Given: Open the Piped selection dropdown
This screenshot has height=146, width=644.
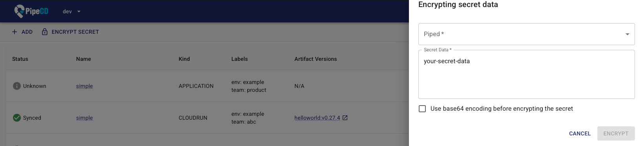Looking at the screenshot, I should [x=526, y=34].
